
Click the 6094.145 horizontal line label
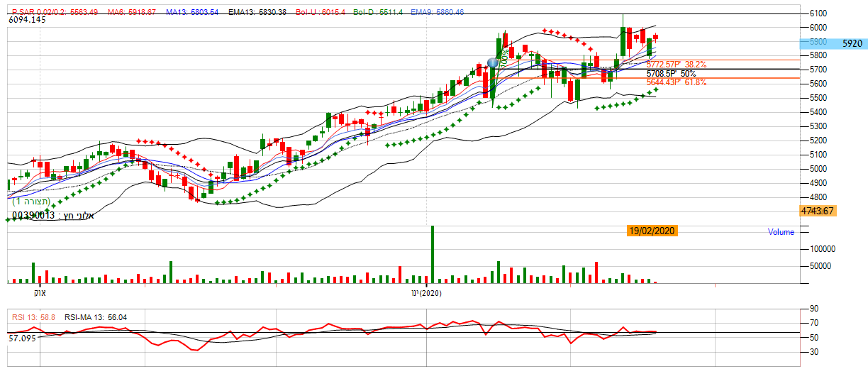pos(27,20)
